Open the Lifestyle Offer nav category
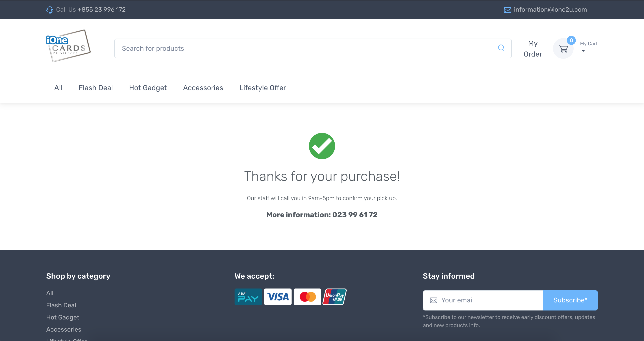Screen dimensions: 644x341 coord(263,88)
